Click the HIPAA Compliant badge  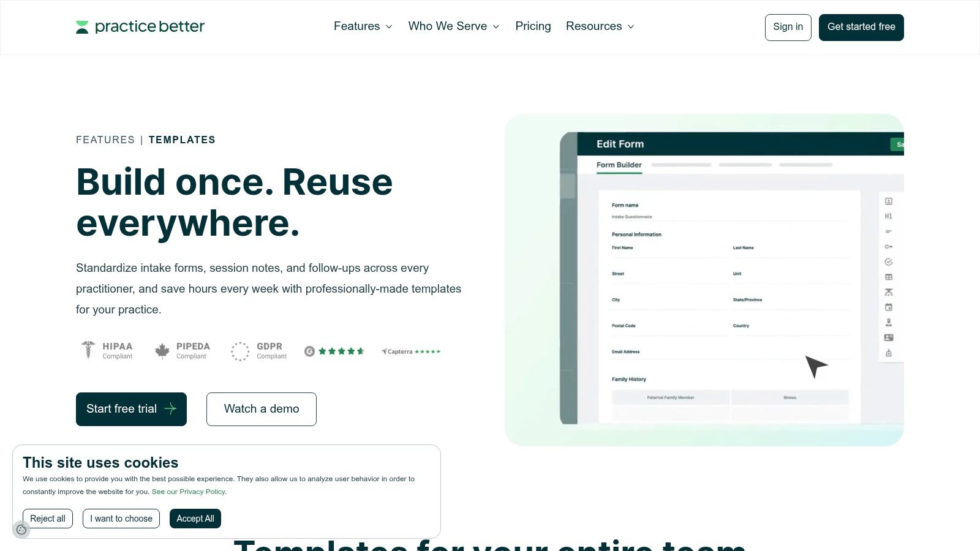tap(107, 351)
